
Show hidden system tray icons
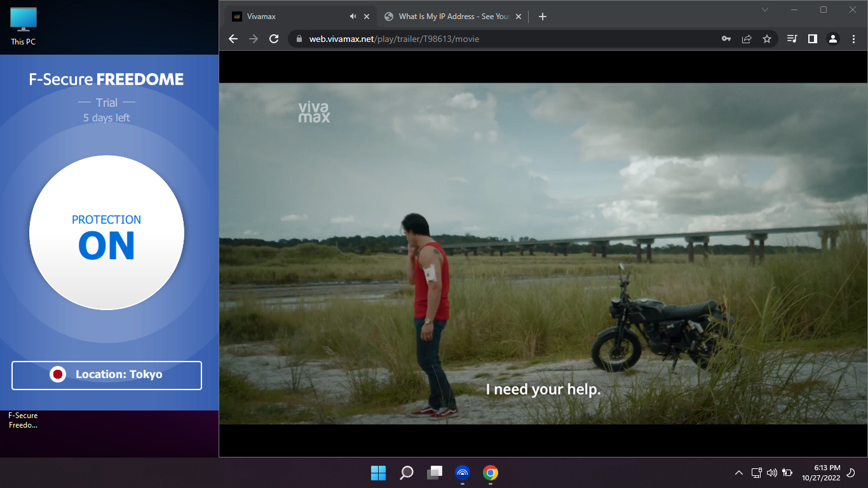coord(738,473)
